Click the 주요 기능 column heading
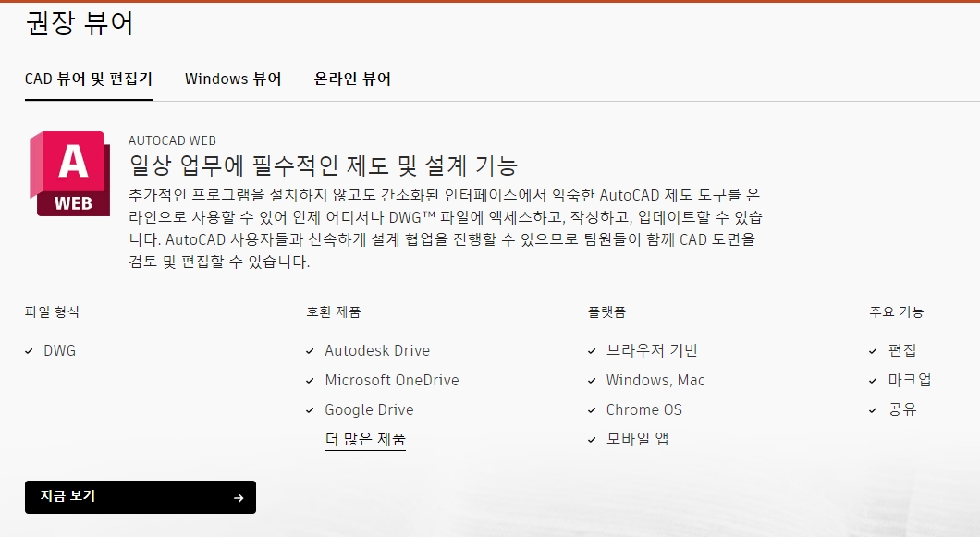 [896, 312]
